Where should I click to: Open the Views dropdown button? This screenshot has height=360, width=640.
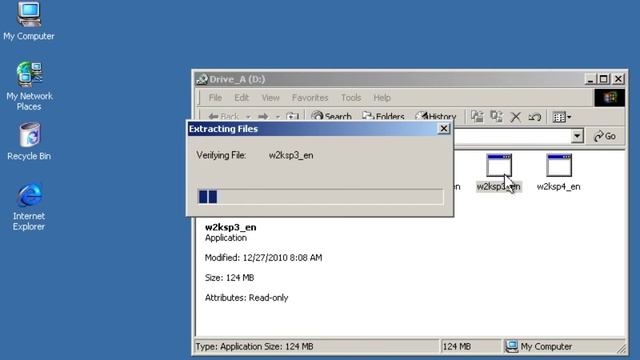(x=562, y=117)
